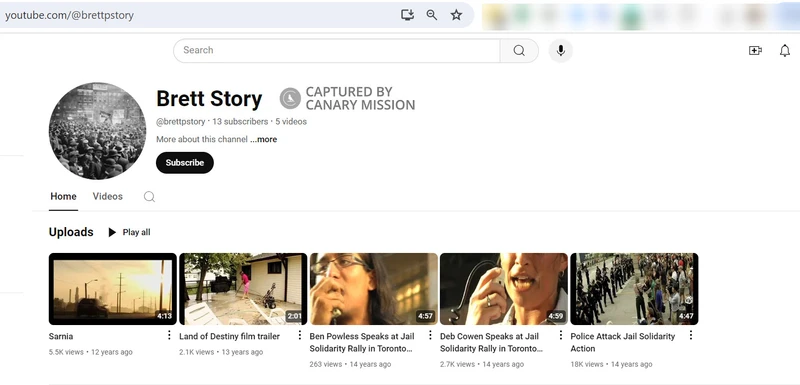Viewport: 800px width, 385px height.
Task: Click Land of Destiny film trailer title
Action: (x=230, y=337)
